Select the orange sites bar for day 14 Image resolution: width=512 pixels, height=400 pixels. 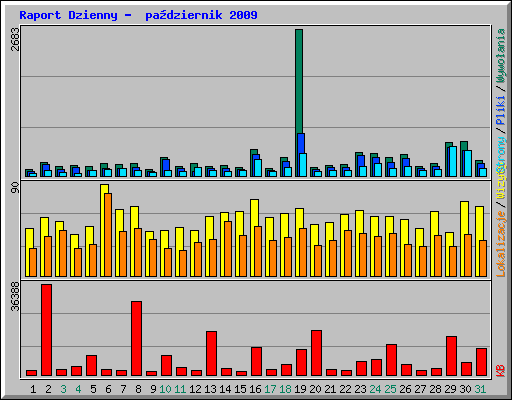coord(228,249)
